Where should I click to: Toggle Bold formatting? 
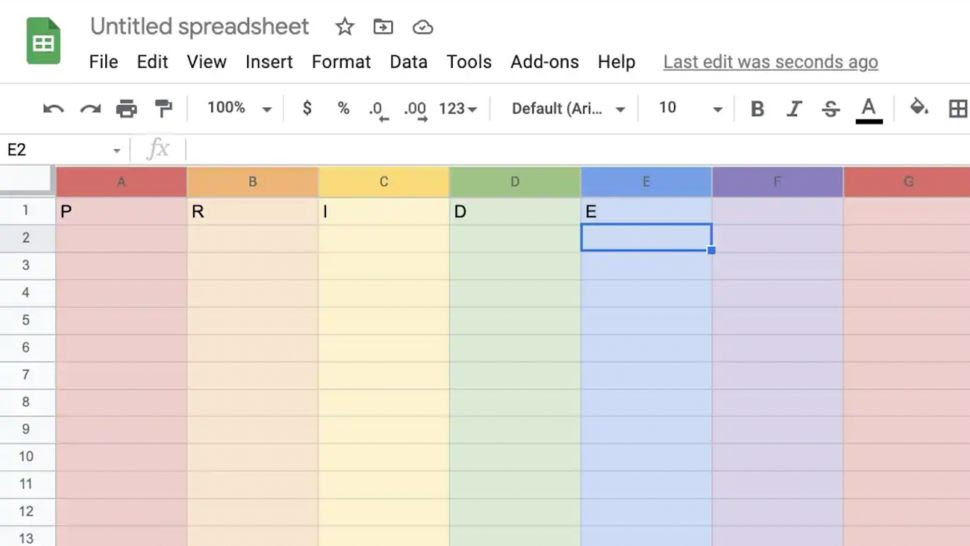point(757,109)
